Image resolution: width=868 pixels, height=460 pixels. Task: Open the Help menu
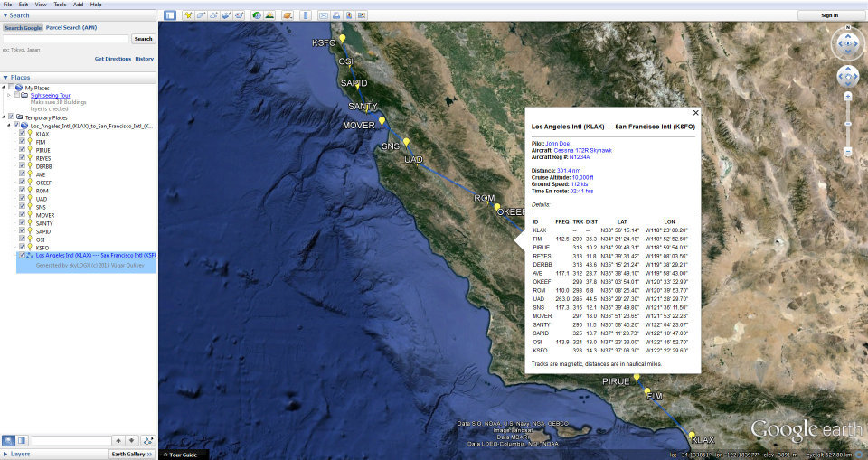pos(96,4)
